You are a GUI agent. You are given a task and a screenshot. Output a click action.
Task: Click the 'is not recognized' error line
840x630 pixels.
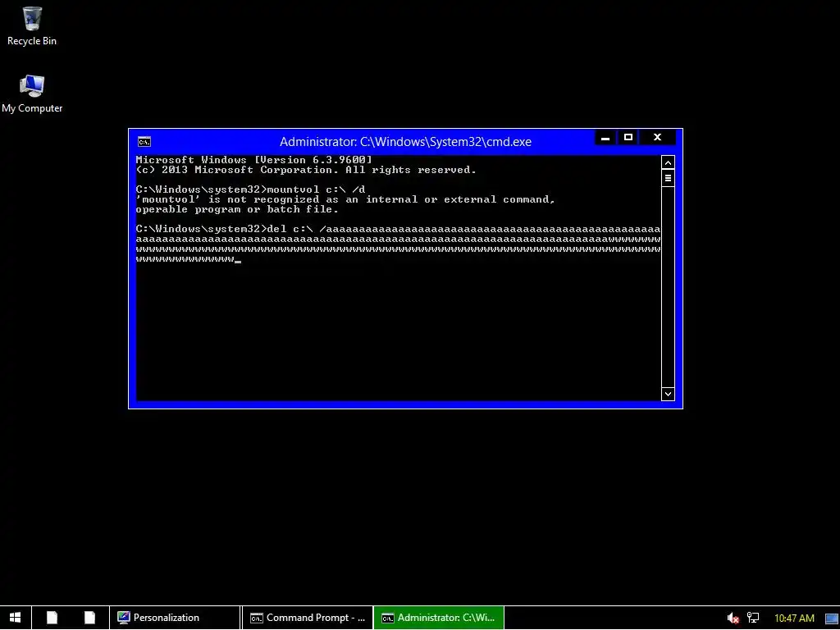click(345, 199)
